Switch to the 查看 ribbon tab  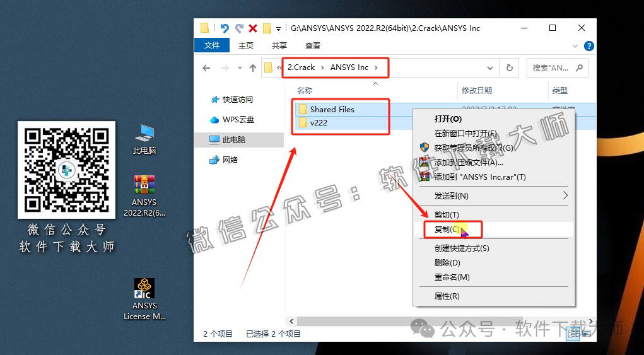[313, 45]
